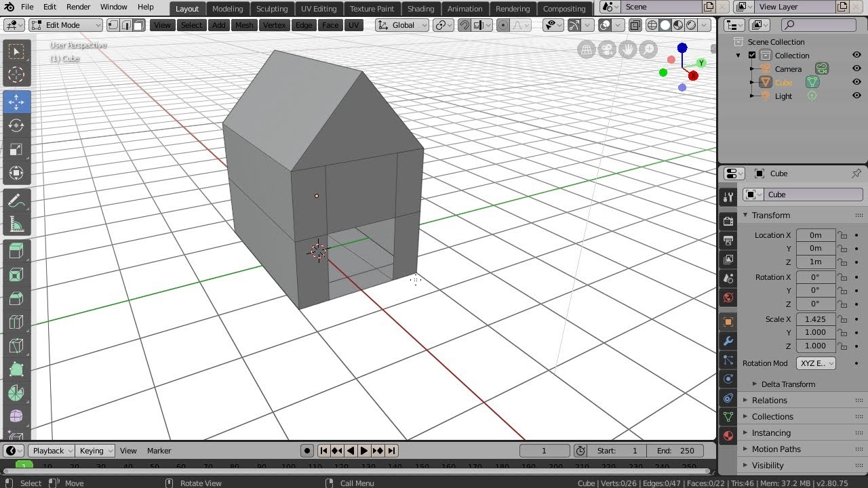This screenshot has height=488, width=868.
Task: Hide Light object in viewport
Action: point(856,96)
